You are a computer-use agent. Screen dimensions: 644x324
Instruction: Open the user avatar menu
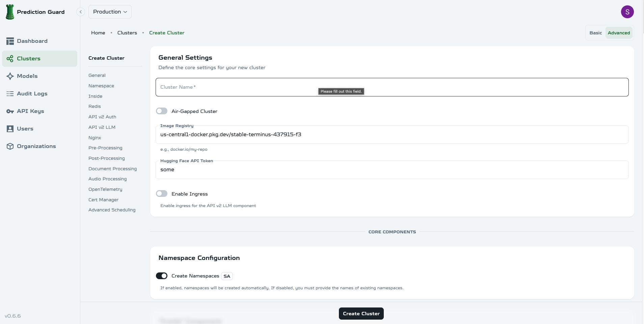tap(628, 11)
